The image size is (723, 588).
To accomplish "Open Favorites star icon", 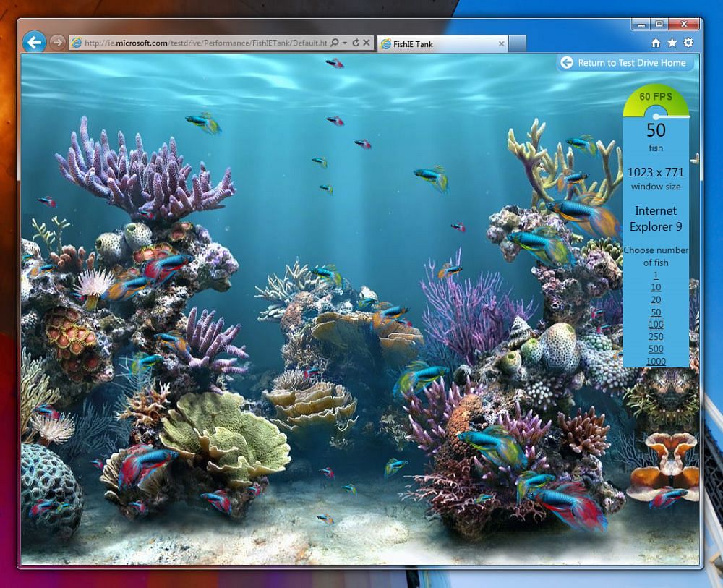I will click(672, 43).
